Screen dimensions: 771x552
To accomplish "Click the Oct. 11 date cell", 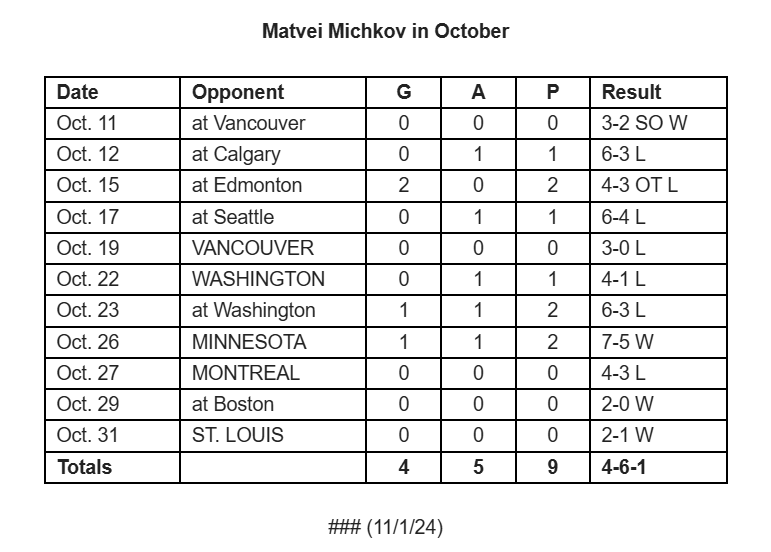I will point(113,123).
